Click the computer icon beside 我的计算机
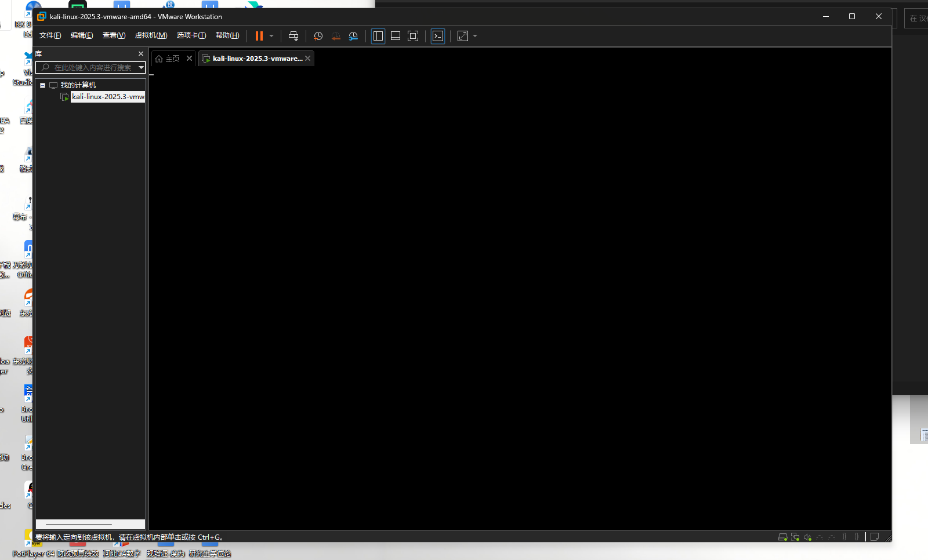 pyautogui.click(x=53, y=85)
